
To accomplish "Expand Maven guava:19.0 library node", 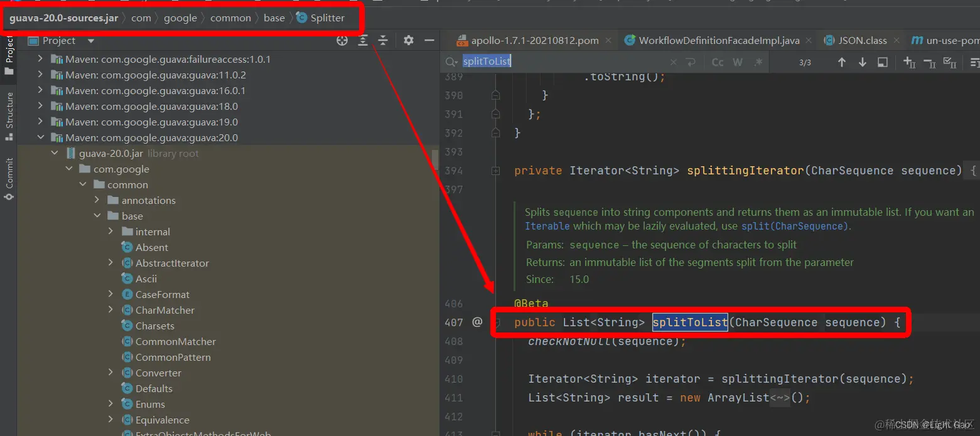I will tap(40, 122).
